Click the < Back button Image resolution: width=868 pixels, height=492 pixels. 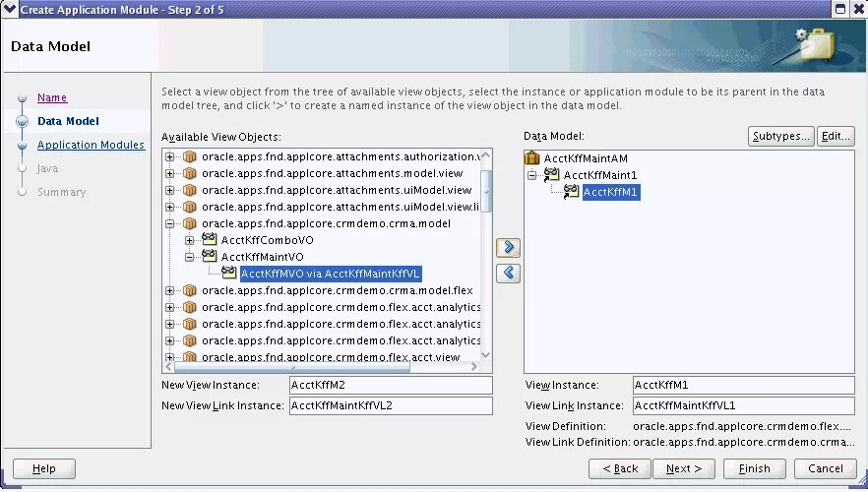[620, 468]
